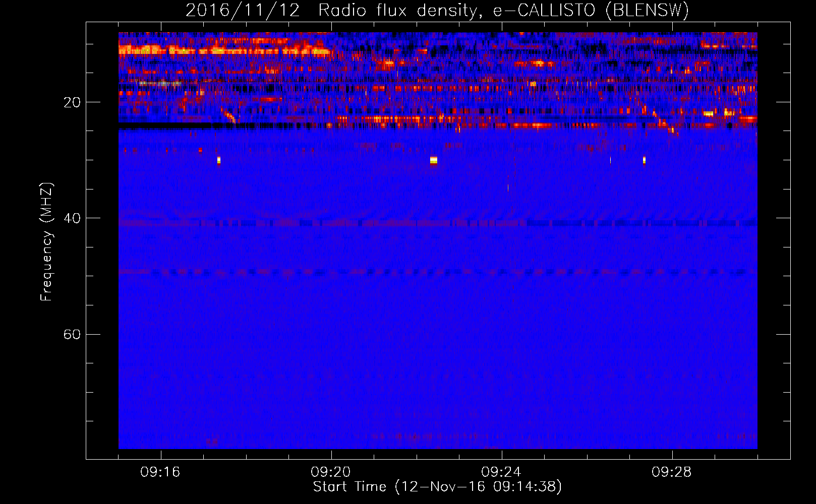Click the 20 frequency tick label
816x504 pixels.
[x=72, y=102]
